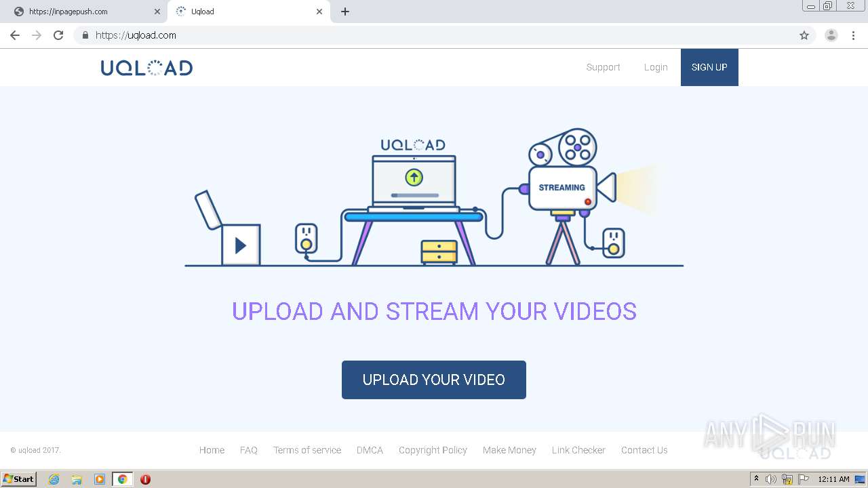The height and width of the screenshot is (488, 868).
Task: Reload the current page
Action: tap(58, 35)
